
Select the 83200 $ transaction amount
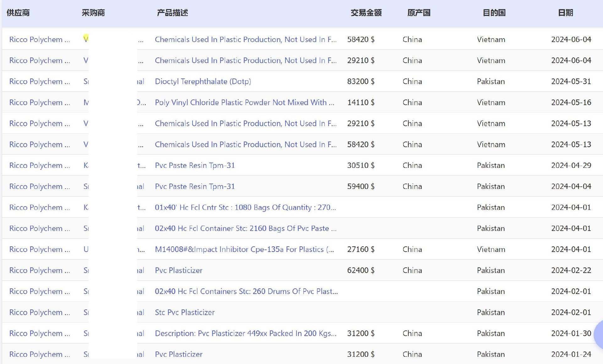(361, 82)
